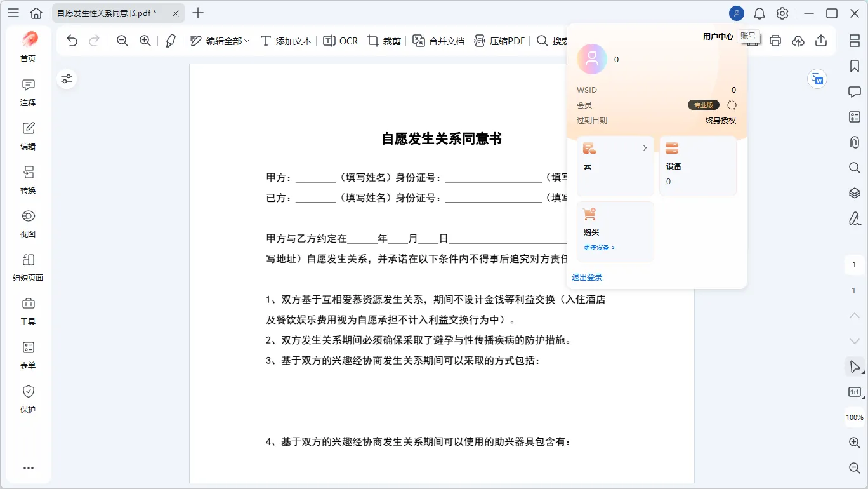Select the 裁剪 crop tool

pos(385,41)
